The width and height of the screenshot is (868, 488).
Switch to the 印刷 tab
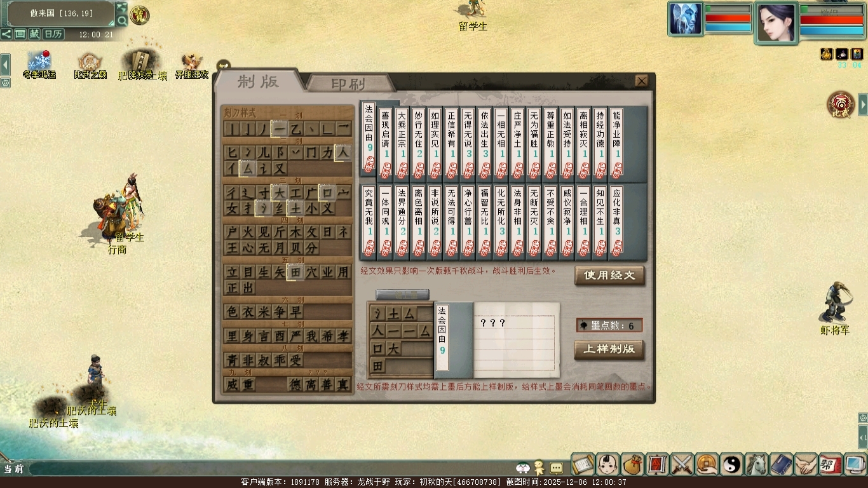coord(348,84)
